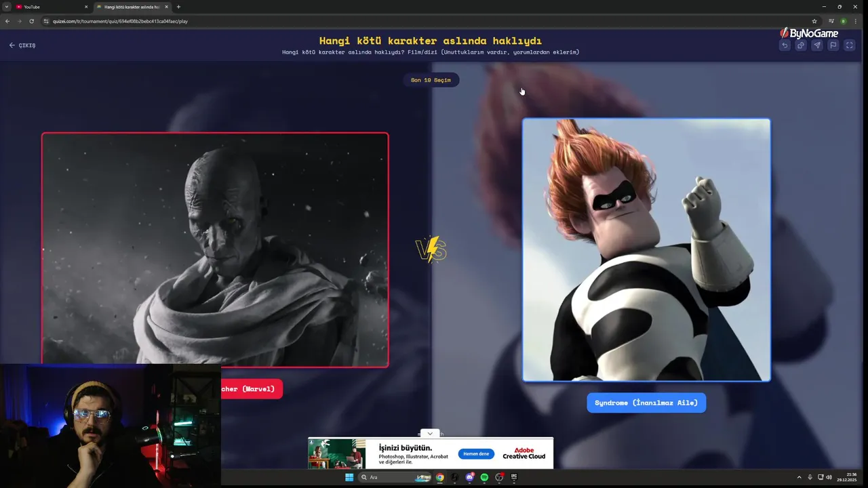This screenshot has height=488, width=868.
Task: Select the Syndrome character image
Action: [x=646, y=250]
